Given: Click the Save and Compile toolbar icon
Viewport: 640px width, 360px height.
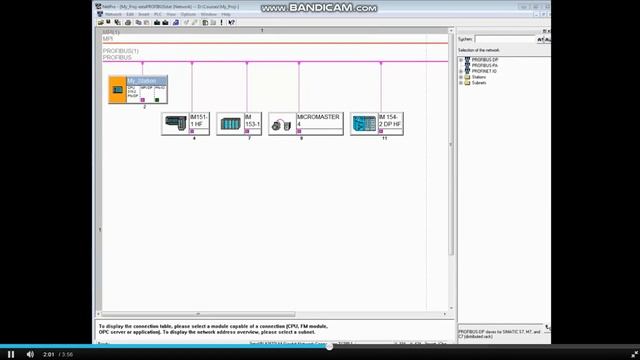Looking at the screenshot, I should click(x=118, y=22).
